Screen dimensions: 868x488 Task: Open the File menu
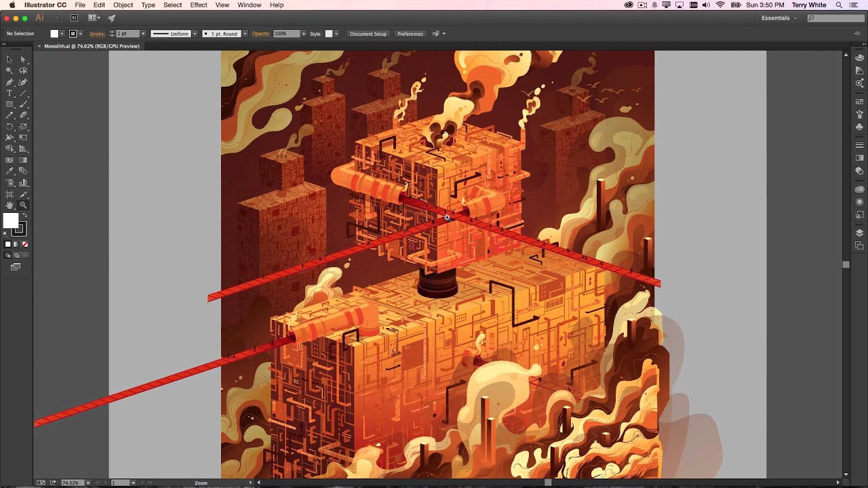click(80, 5)
